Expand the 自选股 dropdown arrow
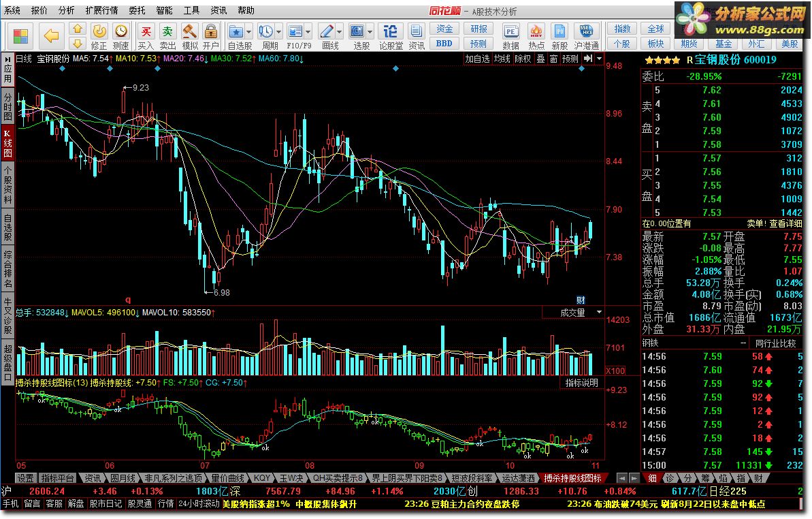 pyautogui.click(x=249, y=31)
